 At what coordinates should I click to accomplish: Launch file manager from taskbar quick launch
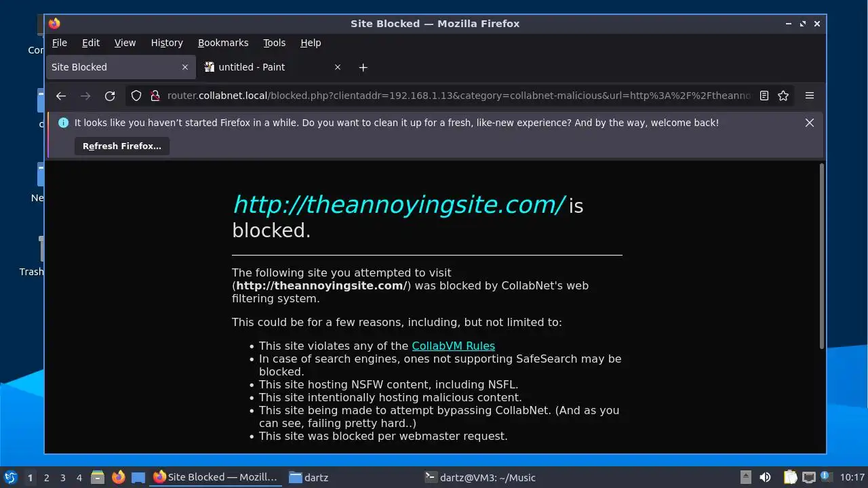(x=98, y=478)
